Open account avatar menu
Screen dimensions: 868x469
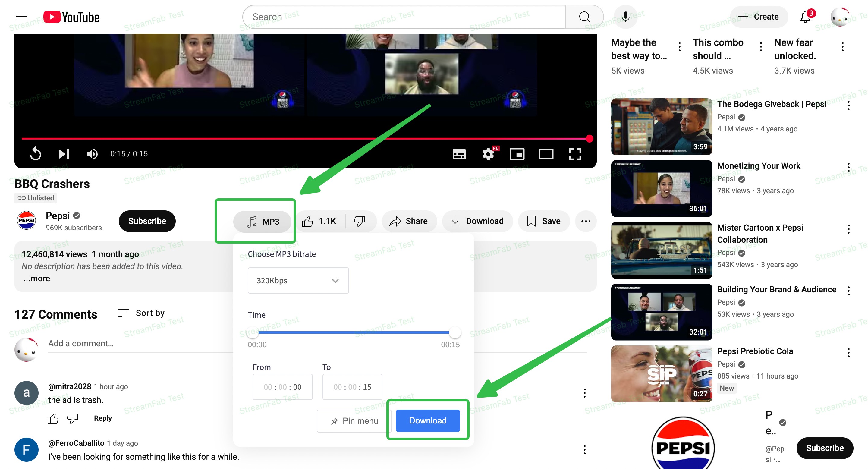pyautogui.click(x=840, y=17)
